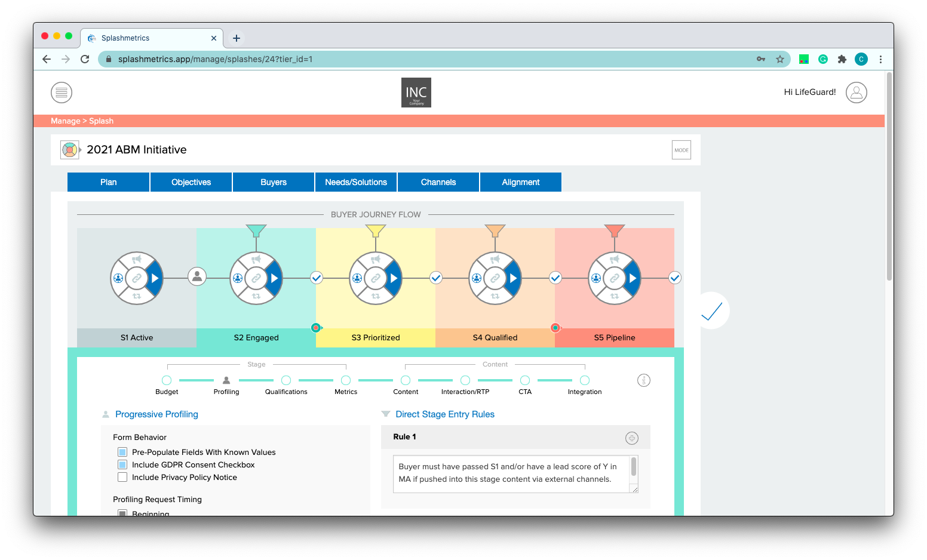The height and width of the screenshot is (560, 927).
Task: Select the S1 Active stage label
Action: tap(137, 338)
